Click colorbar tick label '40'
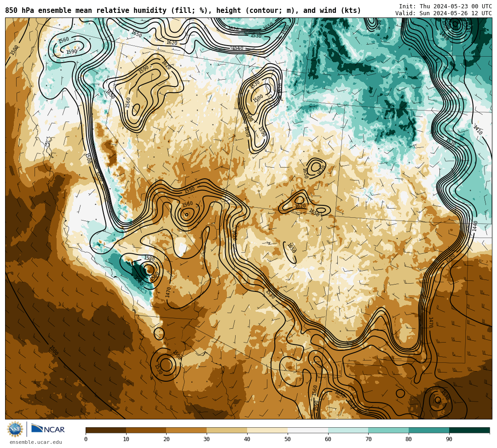The image size is (497, 448). [x=247, y=439]
